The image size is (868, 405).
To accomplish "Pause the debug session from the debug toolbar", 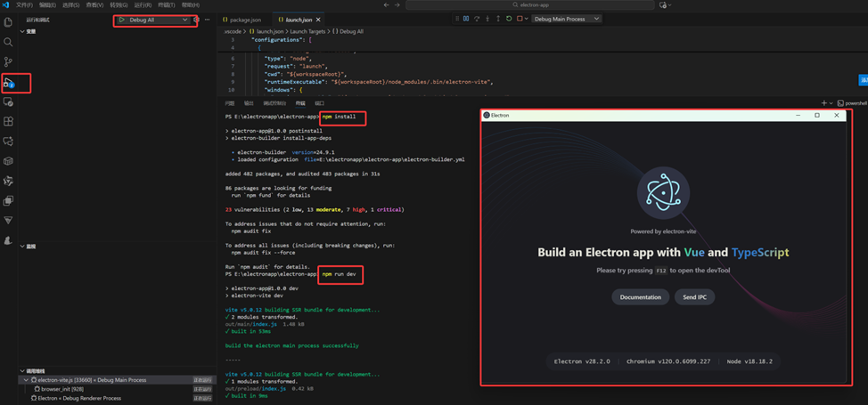I will tap(466, 19).
